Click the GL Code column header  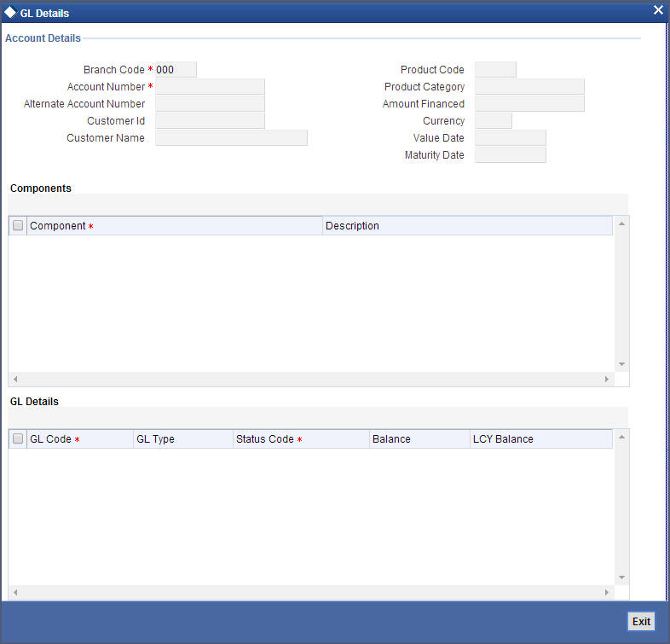coord(80,439)
